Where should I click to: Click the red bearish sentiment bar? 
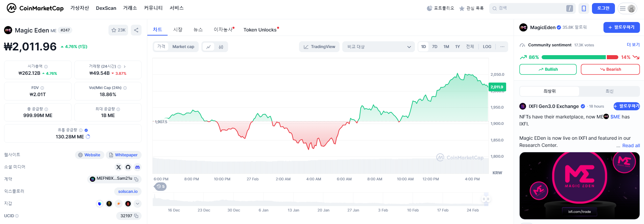coord(612,57)
